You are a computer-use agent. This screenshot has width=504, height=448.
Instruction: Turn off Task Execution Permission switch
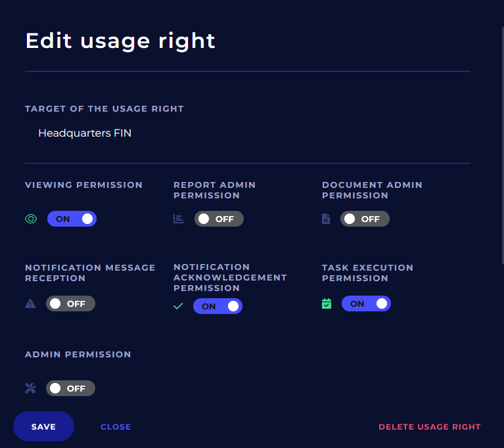366,303
